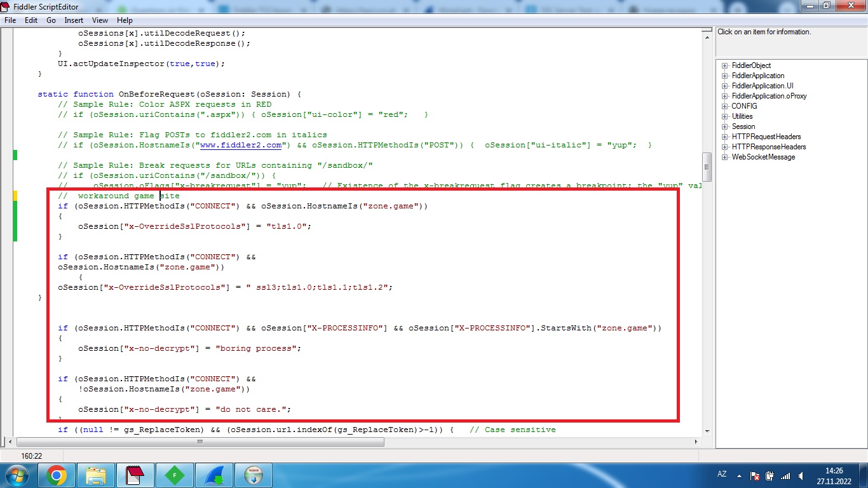Screen dimensions: 868x488
Task: Open the Insert menu
Action: click(74, 20)
